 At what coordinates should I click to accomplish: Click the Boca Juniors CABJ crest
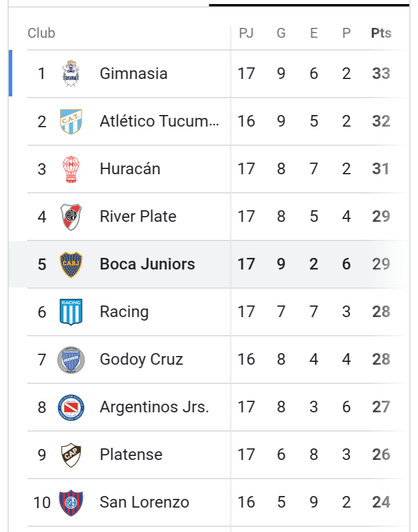(x=71, y=265)
